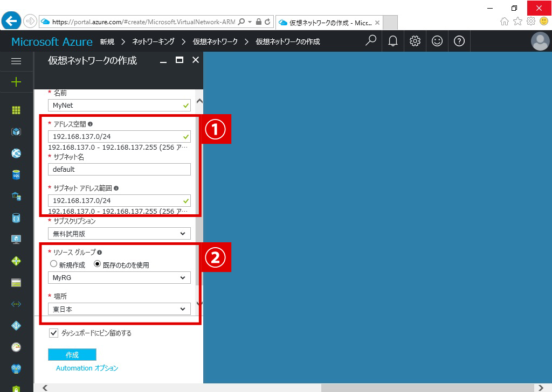Open portal settings gear in Azure header
The image size is (552, 392).
[x=415, y=41]
